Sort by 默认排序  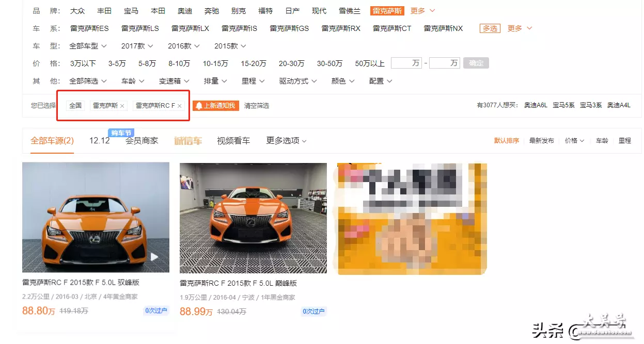507,140
